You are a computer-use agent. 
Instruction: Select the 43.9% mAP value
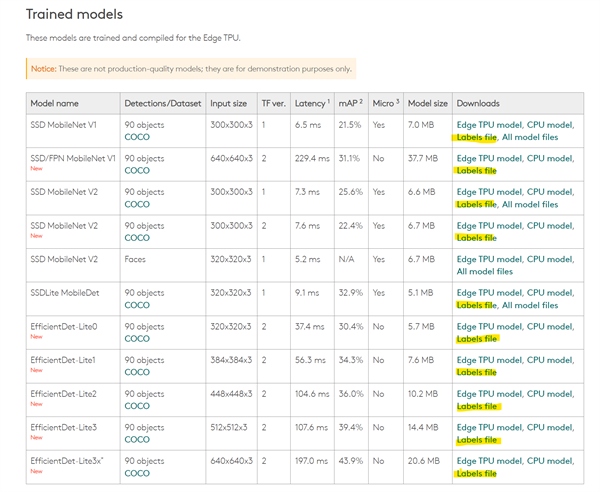351,461
